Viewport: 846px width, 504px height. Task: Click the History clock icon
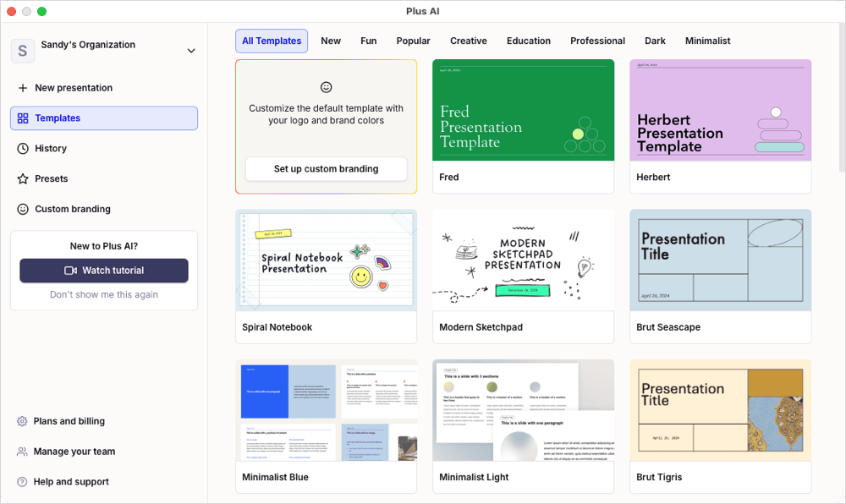pos(23,148)
